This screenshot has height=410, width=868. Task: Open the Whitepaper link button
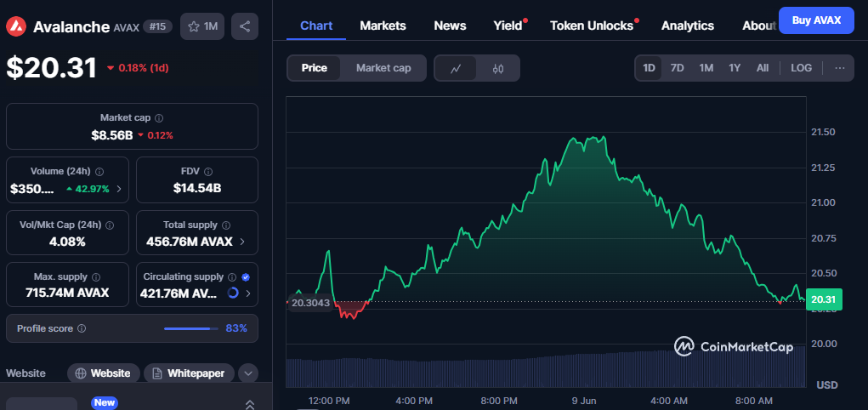(x=189, y=373)
